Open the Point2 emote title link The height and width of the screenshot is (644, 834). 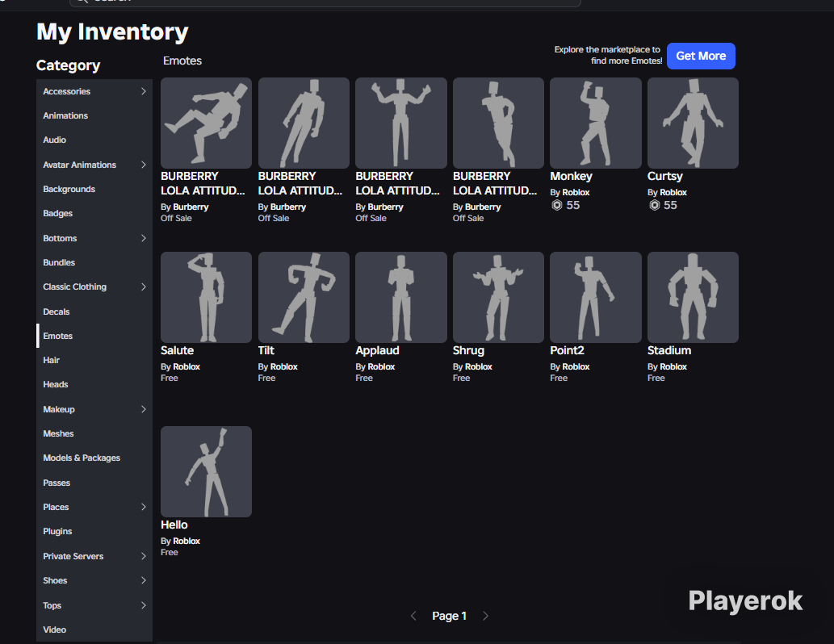click(567, 350)
